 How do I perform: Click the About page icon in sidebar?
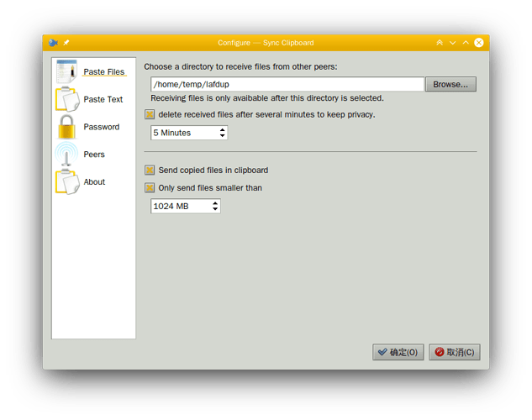pos(66,181)
